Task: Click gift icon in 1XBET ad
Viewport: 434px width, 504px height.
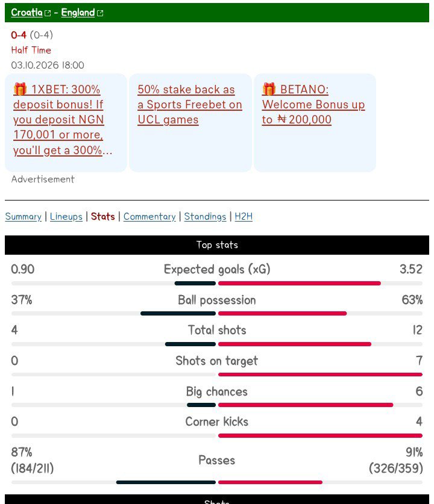Action: [x=20, y=89]
